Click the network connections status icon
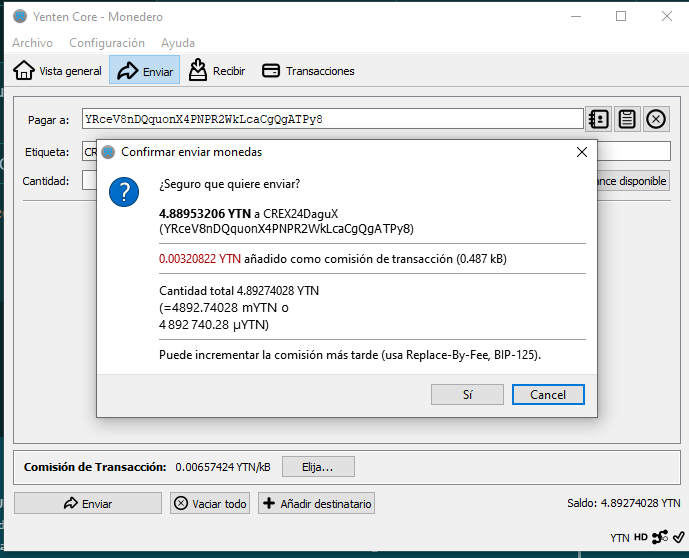689x558 pixels. pyautogui.click(x=660, y=537)
